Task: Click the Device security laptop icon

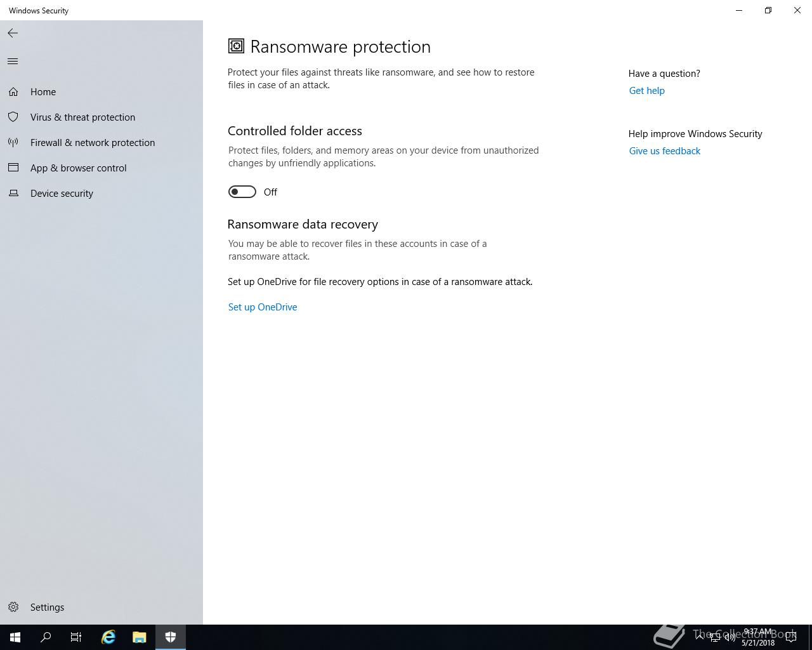Action: [13, 194]
